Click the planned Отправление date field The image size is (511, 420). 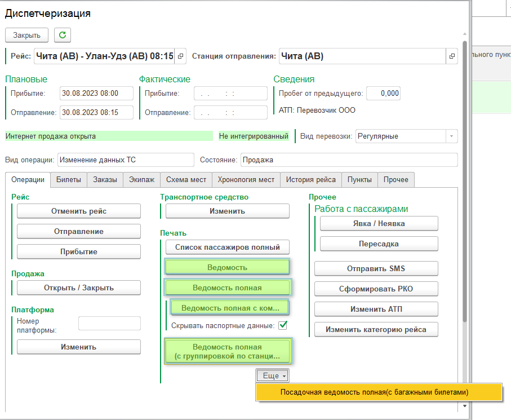[x=96, y=112]
